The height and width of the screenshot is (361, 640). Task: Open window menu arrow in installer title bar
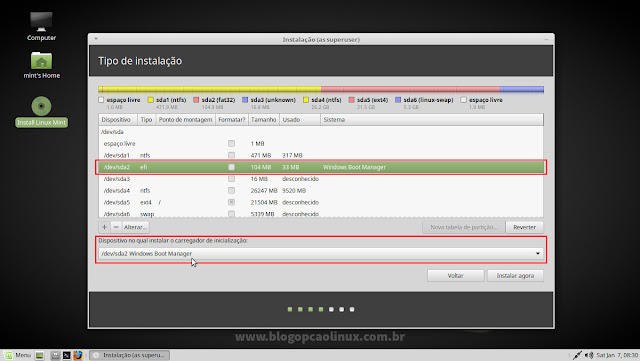pos(96,39)
